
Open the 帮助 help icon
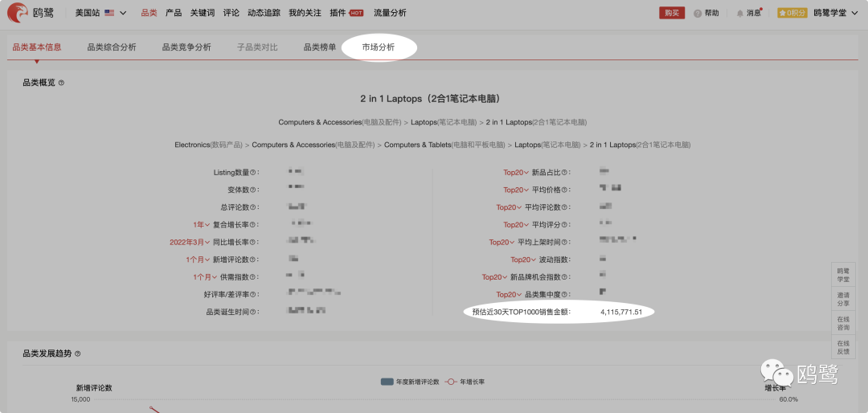coord(698,14)
